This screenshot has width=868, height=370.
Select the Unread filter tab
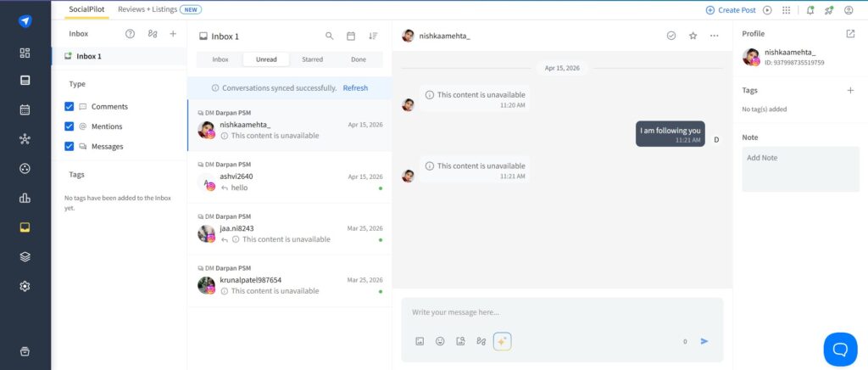(266, 59)
